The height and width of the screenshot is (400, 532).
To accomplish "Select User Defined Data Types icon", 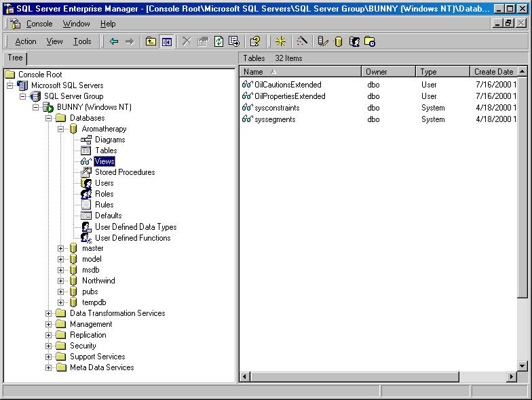I will pyautogui.click(x=86, y=226).
